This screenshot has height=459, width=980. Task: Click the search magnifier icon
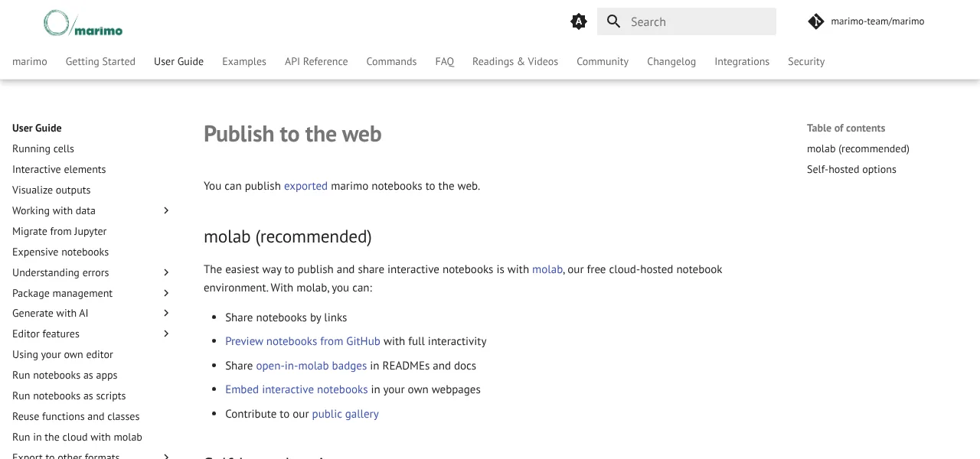click(x=613, y=21)
